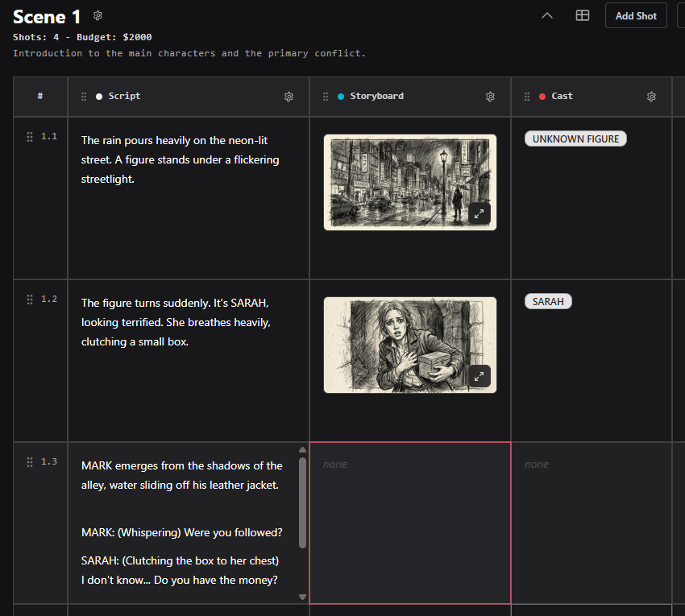685x616 pixels.
Task: Click the 'Shots: 4 - Budget: $2000' line
Action: (82, 37)
